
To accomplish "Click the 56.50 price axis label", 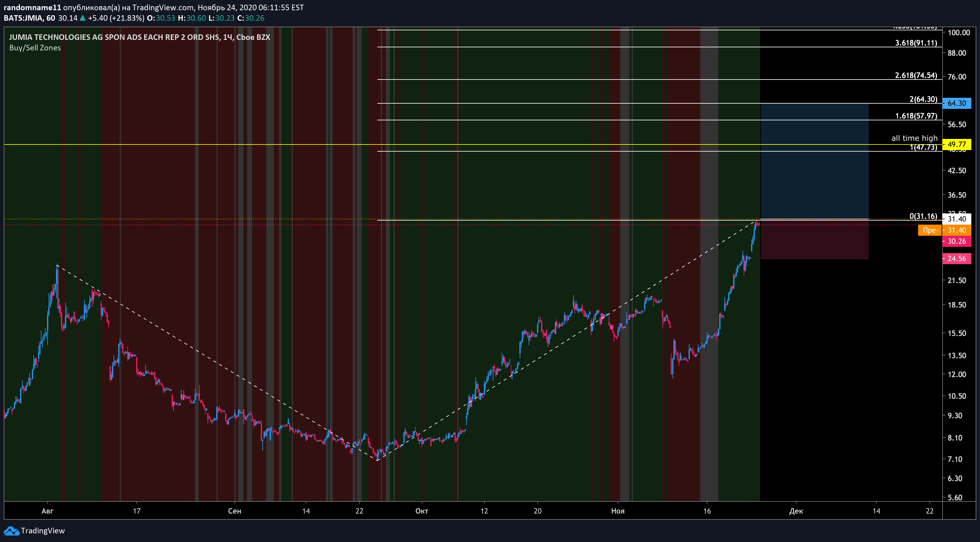I will coord(957,124).
